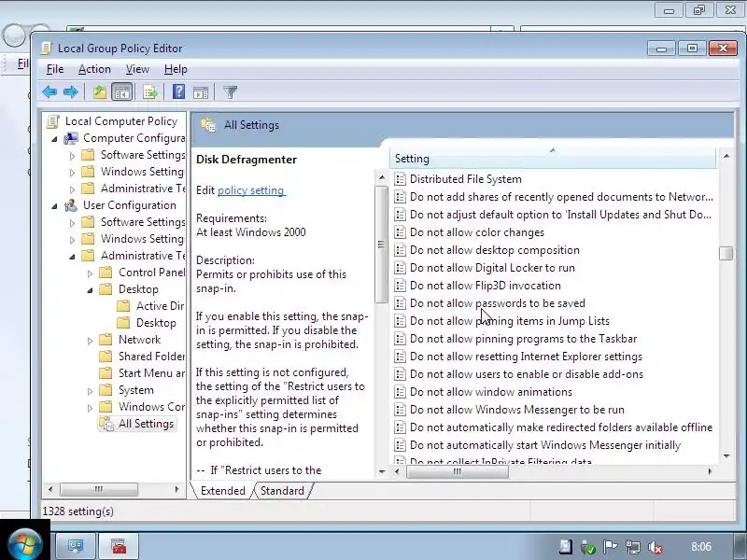Click the taskbar clock showing 8:06

click(701, 547)
